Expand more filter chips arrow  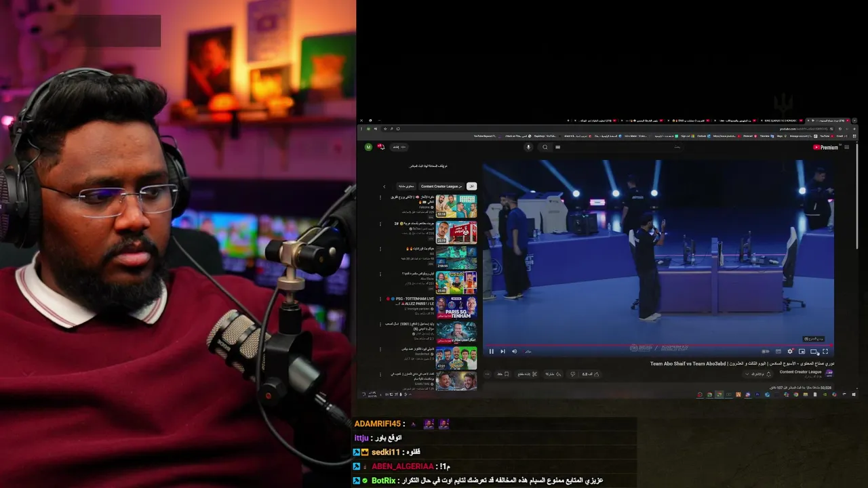click(x=384, y=186)
